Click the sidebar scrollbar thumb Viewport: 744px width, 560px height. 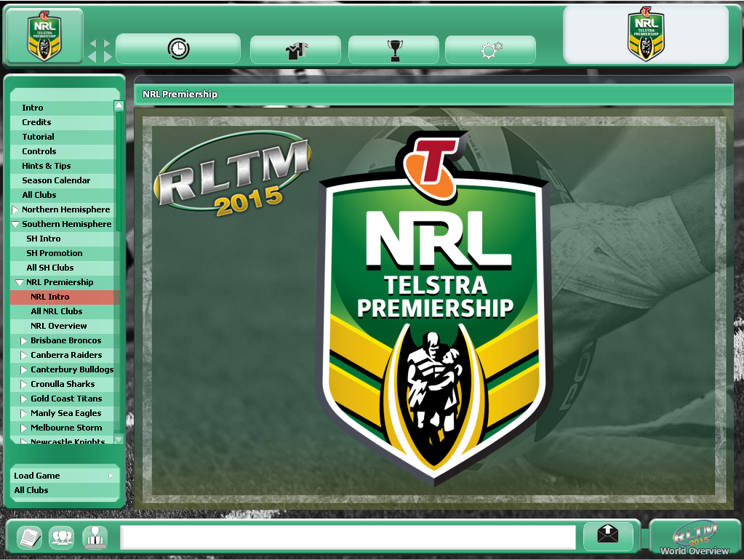(119, 171)
